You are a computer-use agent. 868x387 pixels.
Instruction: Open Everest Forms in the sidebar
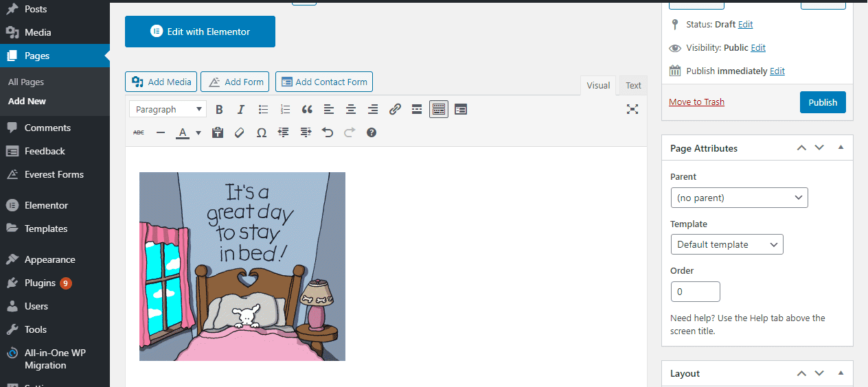coord(55,174)
